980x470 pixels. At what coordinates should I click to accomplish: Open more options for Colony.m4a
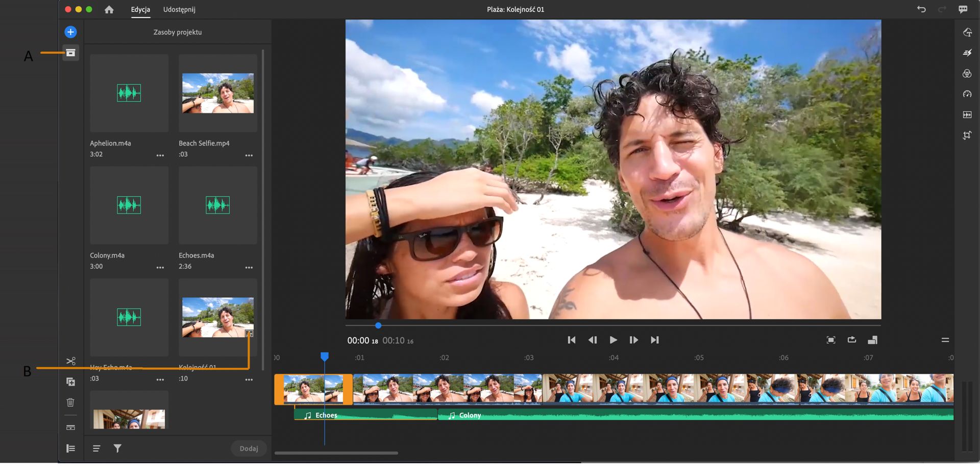[160, 267]
